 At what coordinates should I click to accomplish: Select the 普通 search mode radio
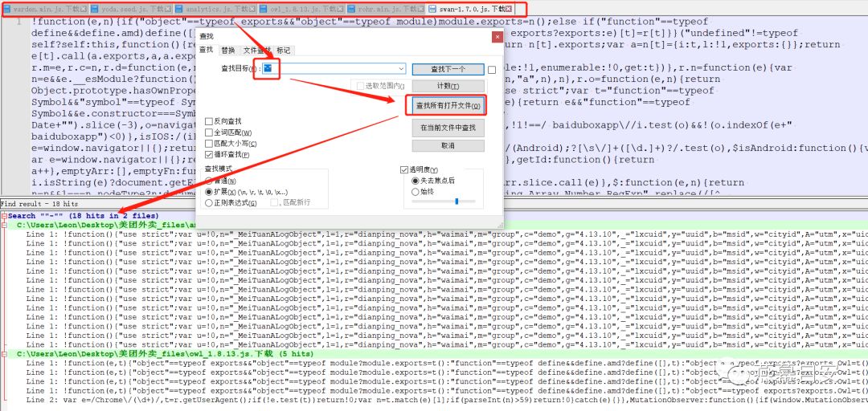[209, 181]
